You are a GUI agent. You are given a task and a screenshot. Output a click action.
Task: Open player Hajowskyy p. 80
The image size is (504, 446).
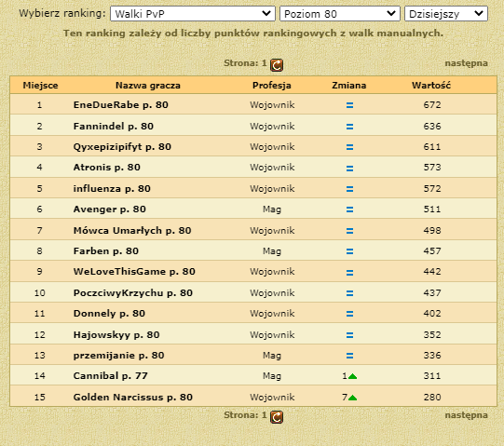[116, 335]
